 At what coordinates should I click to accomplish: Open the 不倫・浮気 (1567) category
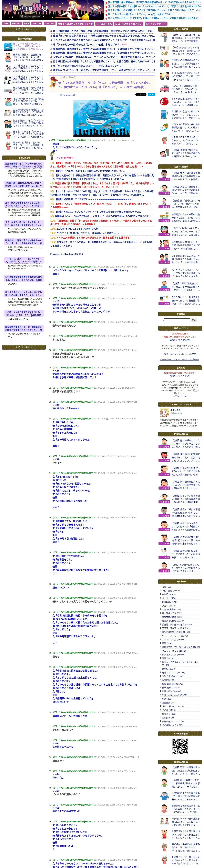tap(171, 590)
